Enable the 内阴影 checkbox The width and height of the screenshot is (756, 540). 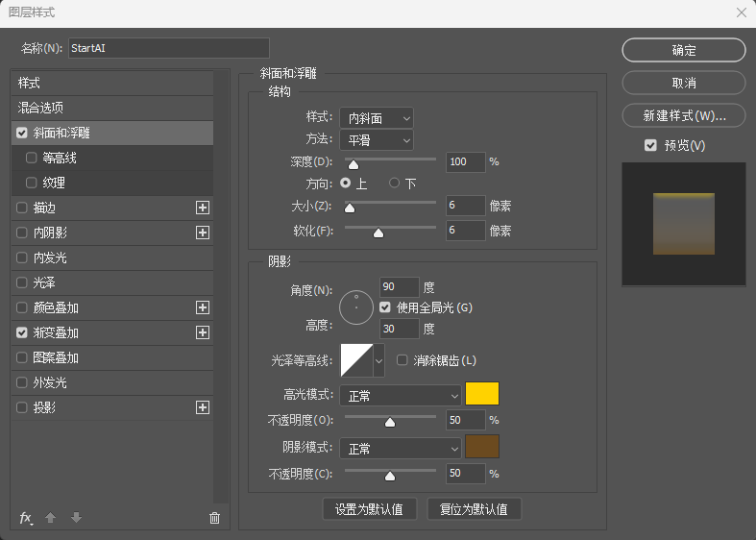(x=22, y=233)
